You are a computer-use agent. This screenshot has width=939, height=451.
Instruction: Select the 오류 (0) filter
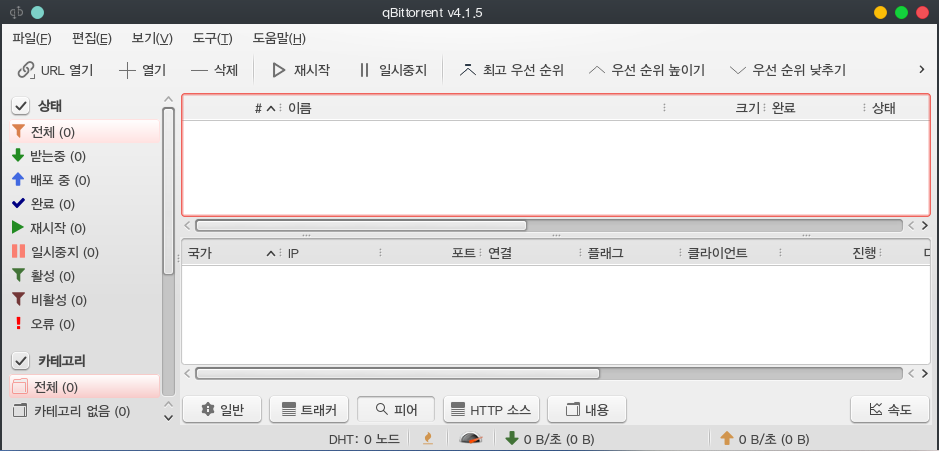click(84, 324)
